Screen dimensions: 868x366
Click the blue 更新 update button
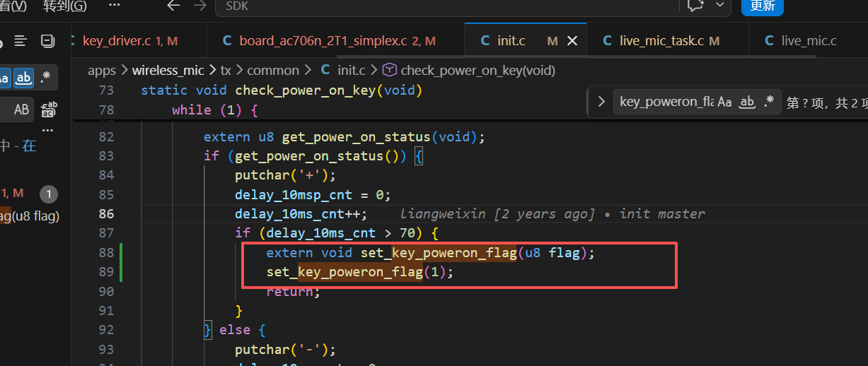[762, 6]
